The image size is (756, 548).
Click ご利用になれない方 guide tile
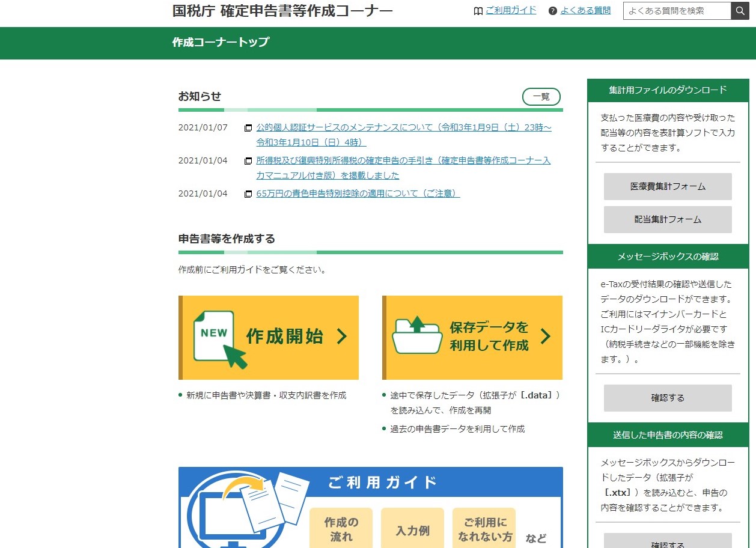[x=484, y=528]
